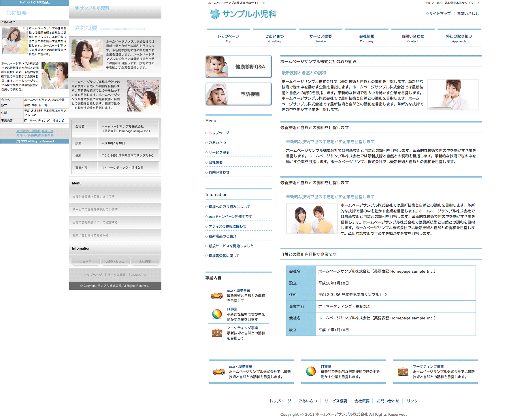Open the 弊社の取り組み Approach tab
Image resolution: width=526 pixels, height=420 pixels.
459,38
